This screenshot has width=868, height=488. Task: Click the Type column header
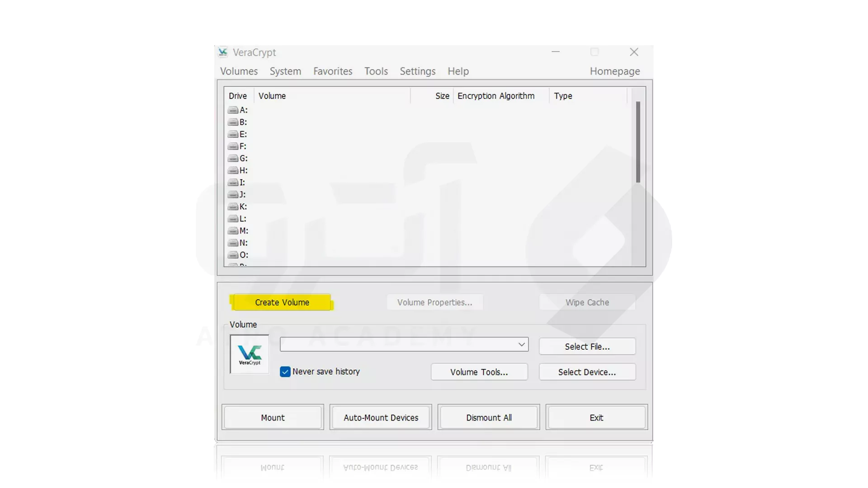588,96
